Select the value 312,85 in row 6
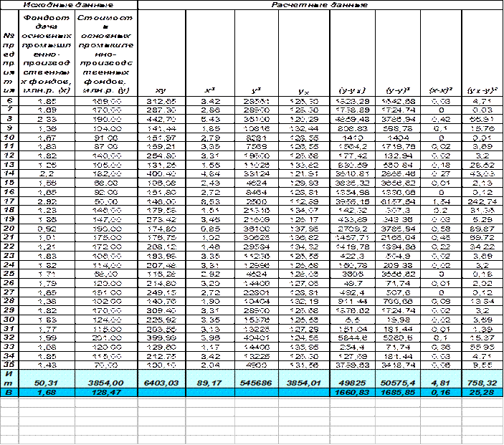 tap(162, 101)
